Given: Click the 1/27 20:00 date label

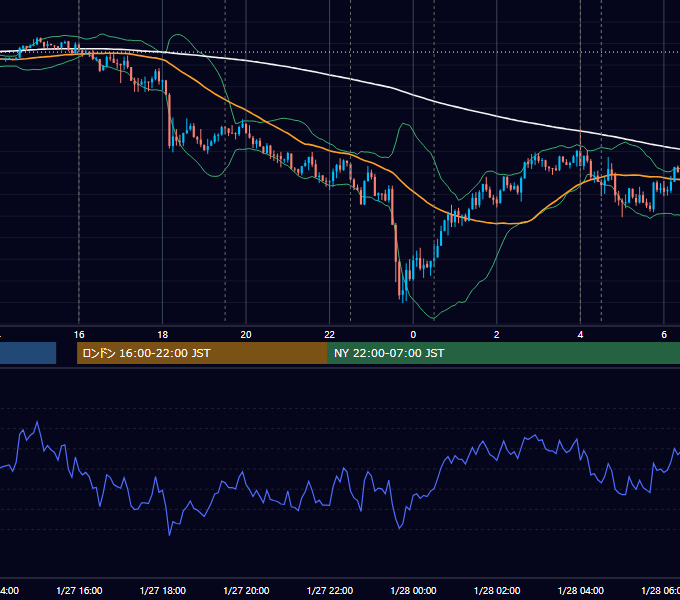Looking at the screenshot, I should point(246,591).
